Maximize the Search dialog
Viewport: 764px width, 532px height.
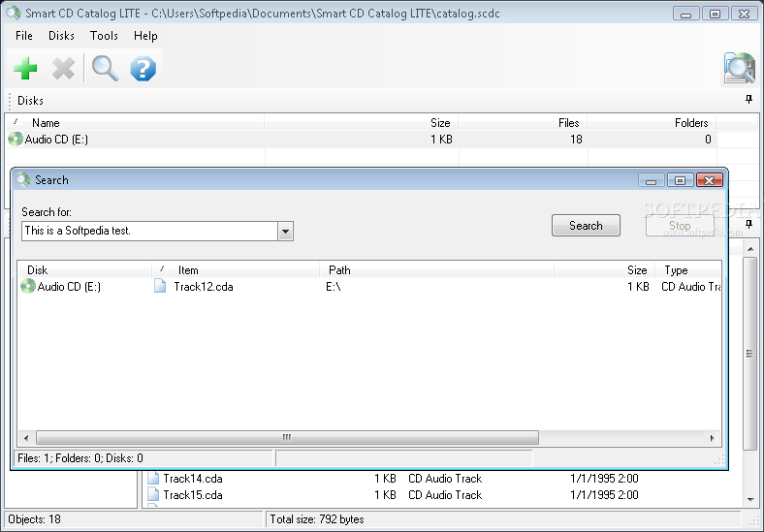pyautogui.click(x=681, y=180)
